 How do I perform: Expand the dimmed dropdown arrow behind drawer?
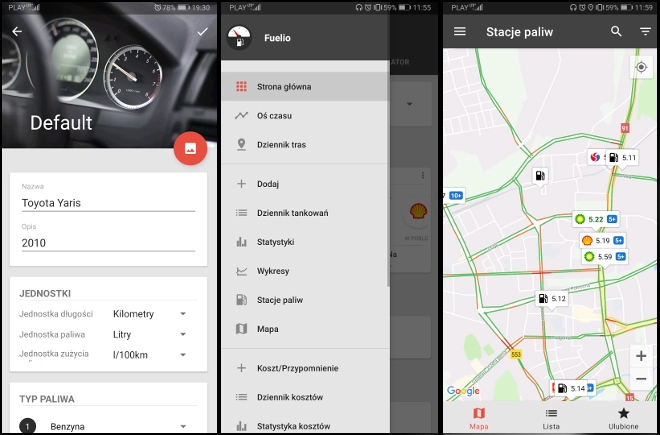click(410, 104)
